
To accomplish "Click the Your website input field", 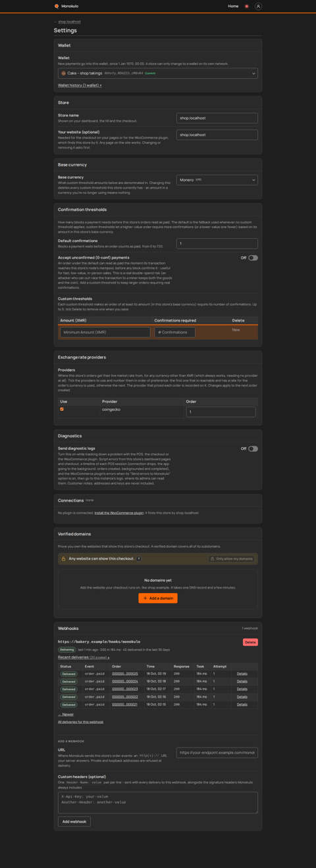I will 217,134.
